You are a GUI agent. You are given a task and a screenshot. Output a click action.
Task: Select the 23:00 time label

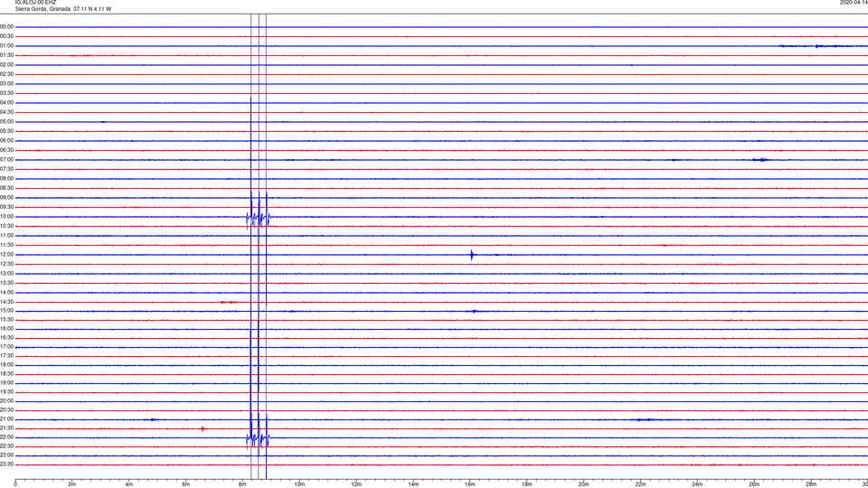[x=6, y=455]
